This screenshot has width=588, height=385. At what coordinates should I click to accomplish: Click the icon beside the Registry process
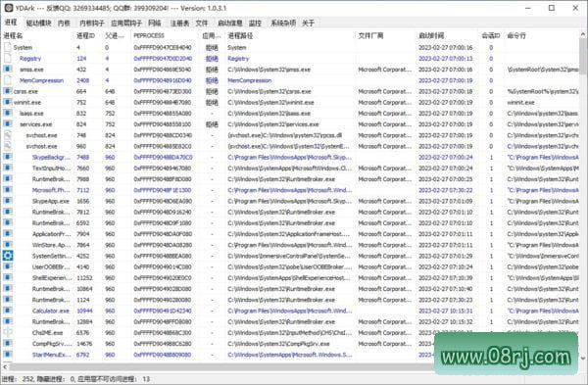[x=8, y=58]
